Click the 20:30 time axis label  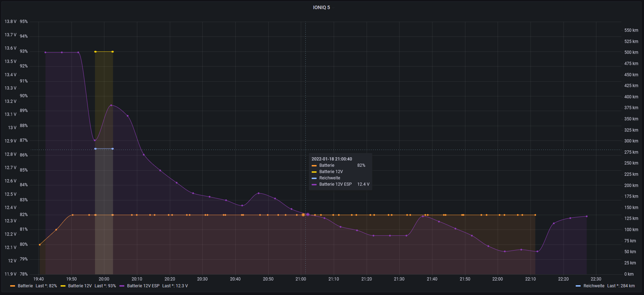[x=202, y=279]
